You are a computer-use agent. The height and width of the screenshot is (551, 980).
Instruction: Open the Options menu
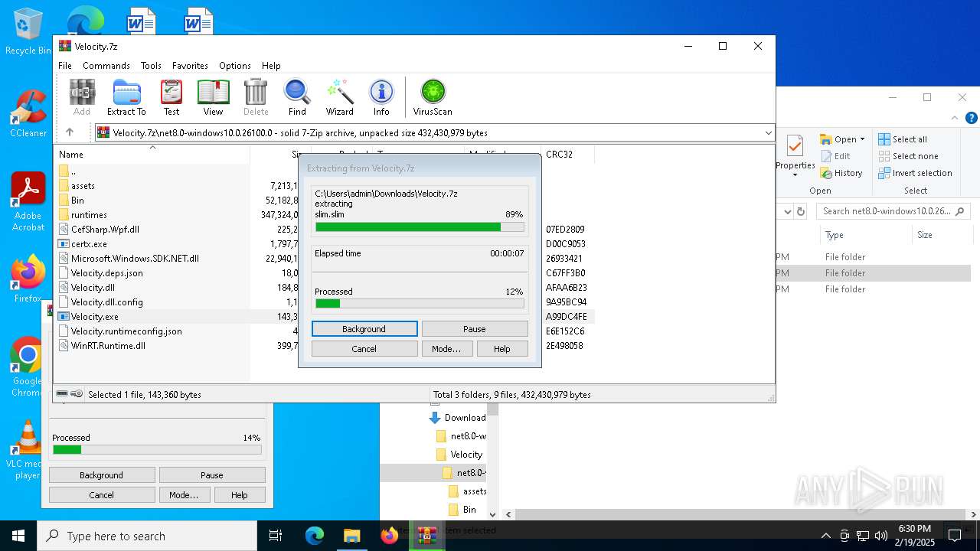coord(235,66)
